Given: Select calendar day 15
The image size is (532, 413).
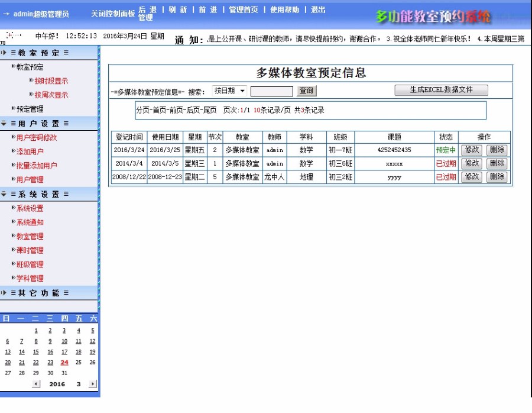Looking at the screenshot, I should [36, 352].
